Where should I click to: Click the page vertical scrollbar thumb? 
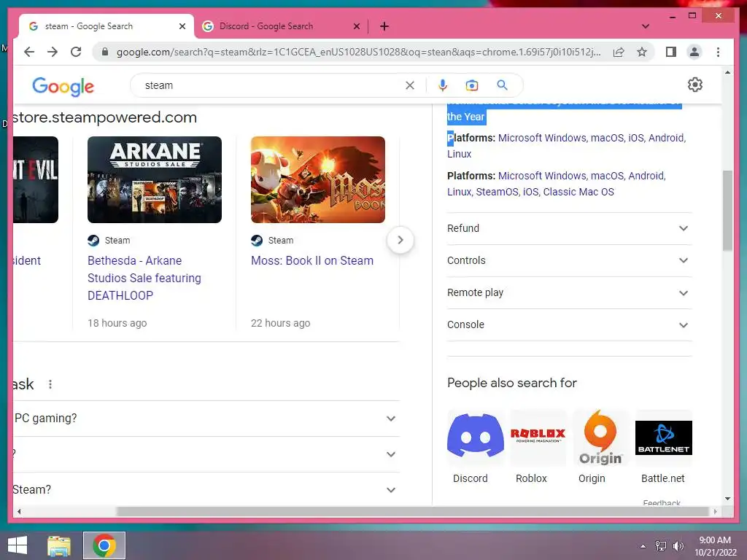coord(727,211)
